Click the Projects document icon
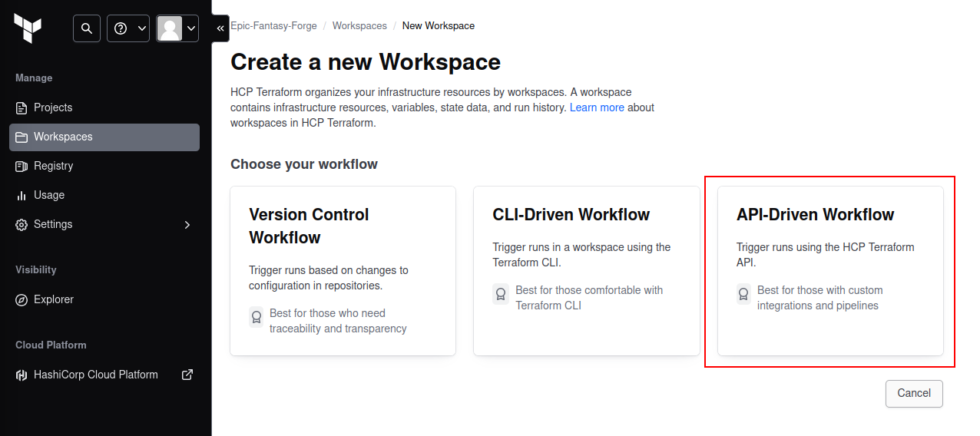The image size is (980, 436). tap(22, 107)
